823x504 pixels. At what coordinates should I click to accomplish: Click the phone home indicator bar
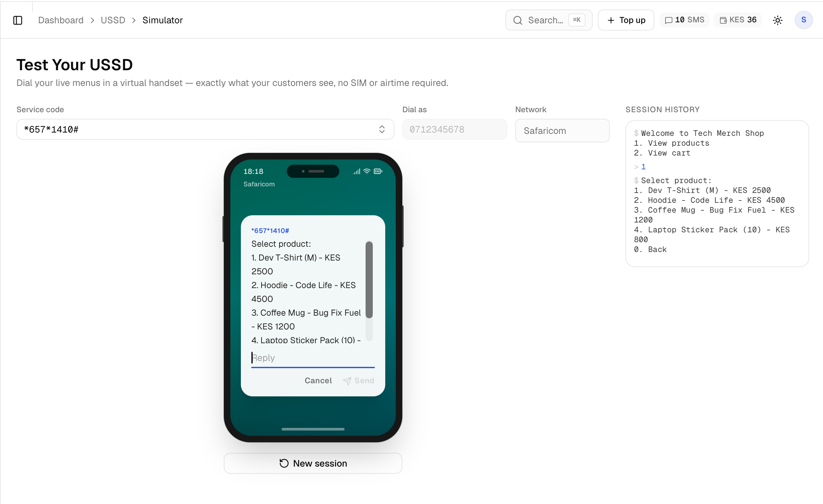click(313, 429)
